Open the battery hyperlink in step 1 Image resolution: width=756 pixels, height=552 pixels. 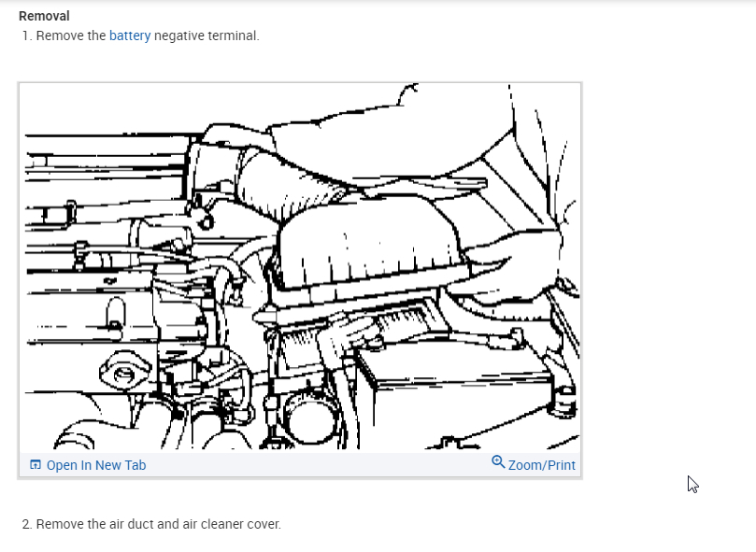[x=130, y=35]
